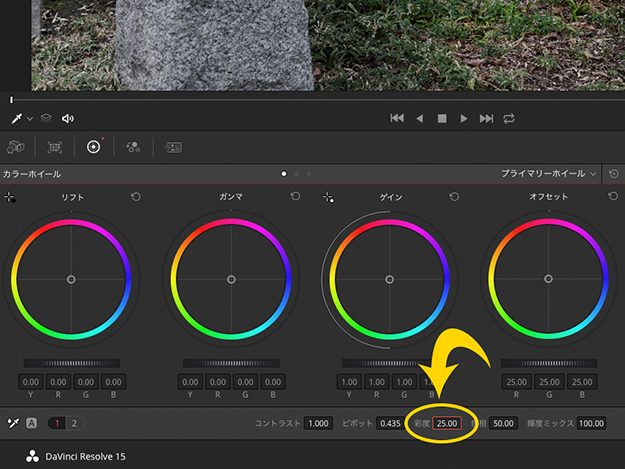Select the Color Wheels palette icon
This screenshot has width=625, height=469.
pos(93,146)
